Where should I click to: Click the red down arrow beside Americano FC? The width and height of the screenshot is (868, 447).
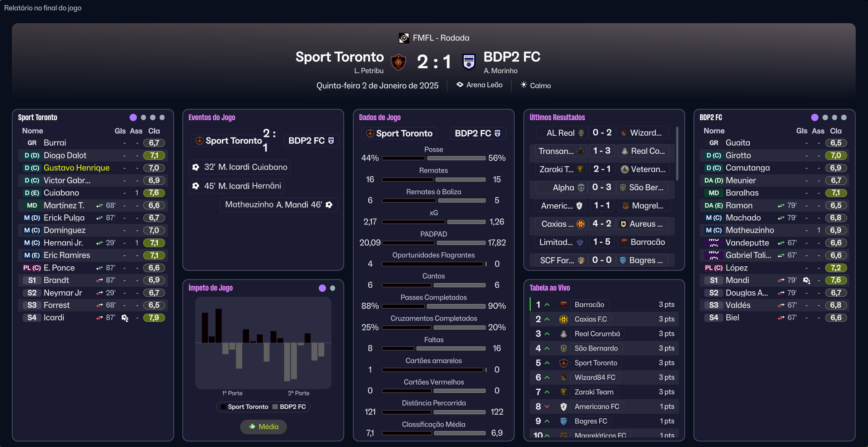tap(547, 406)
